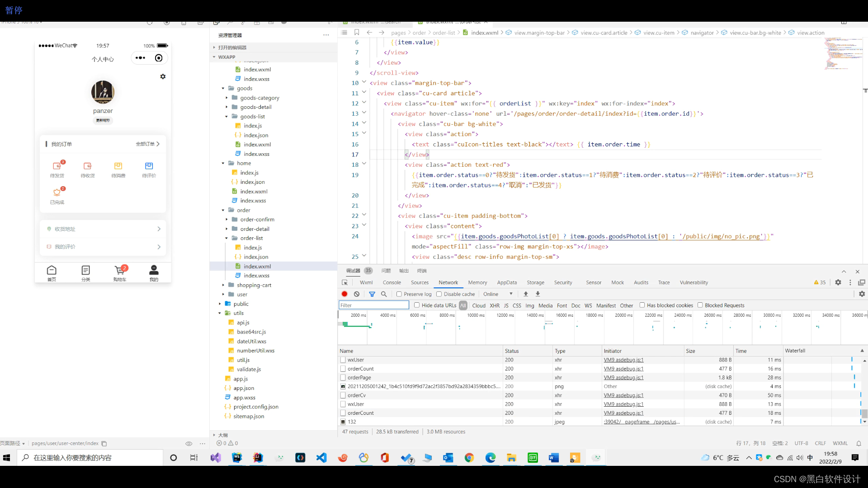Image resolution: width=868 pixels, height=488 pixels.
Task: Click the DevTools settings gear icon
Action: pos(838,282)
